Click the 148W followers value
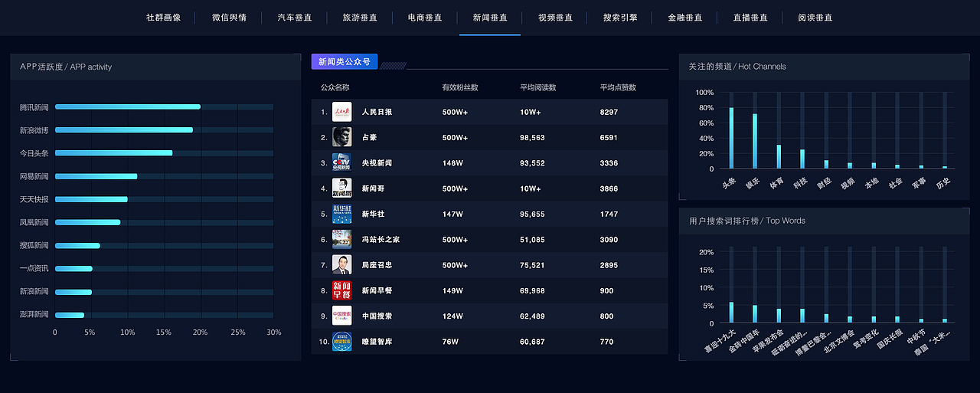This screenshot has width=980, height=393. [452, 163]
